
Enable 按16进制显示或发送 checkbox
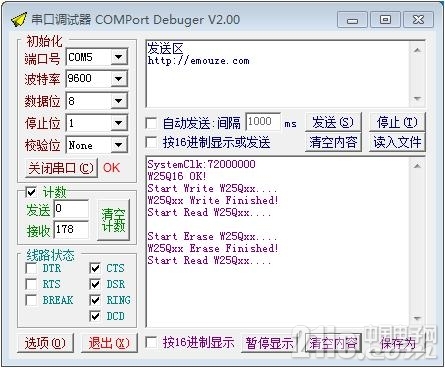click(x=151, y=143)
